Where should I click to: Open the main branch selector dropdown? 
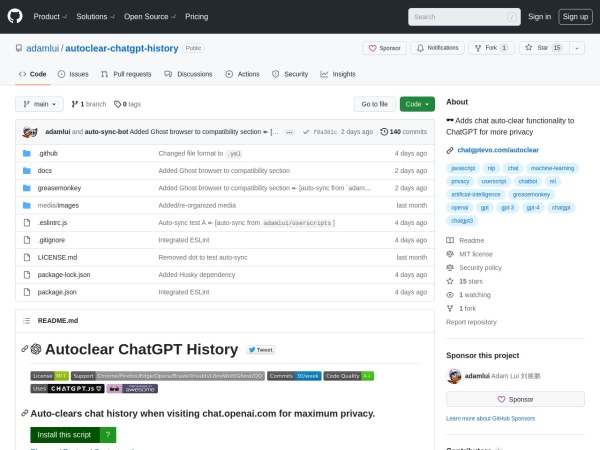(39, 104)
